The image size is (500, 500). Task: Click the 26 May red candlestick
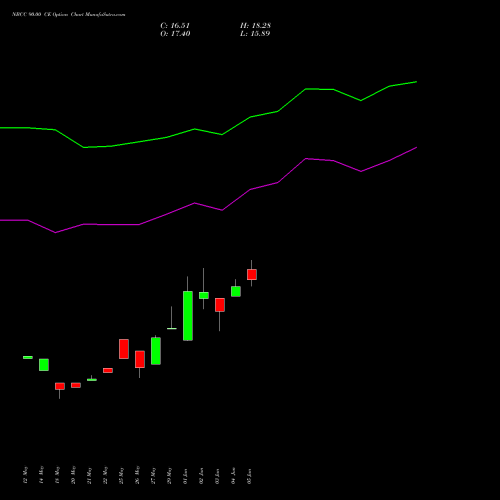(x=140, y=359)
